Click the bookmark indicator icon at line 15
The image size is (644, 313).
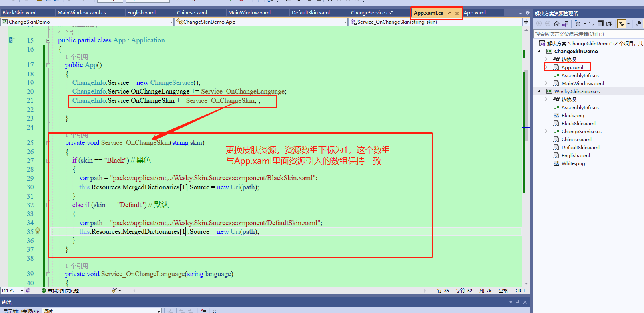click(12, 40)
